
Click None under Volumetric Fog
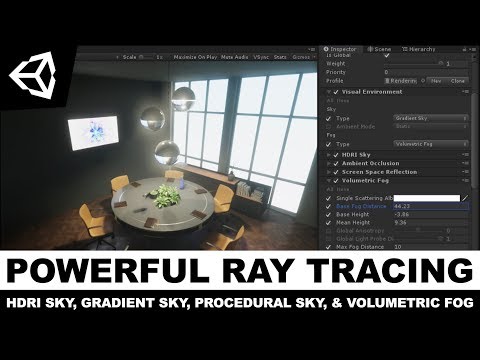(343, 189)
